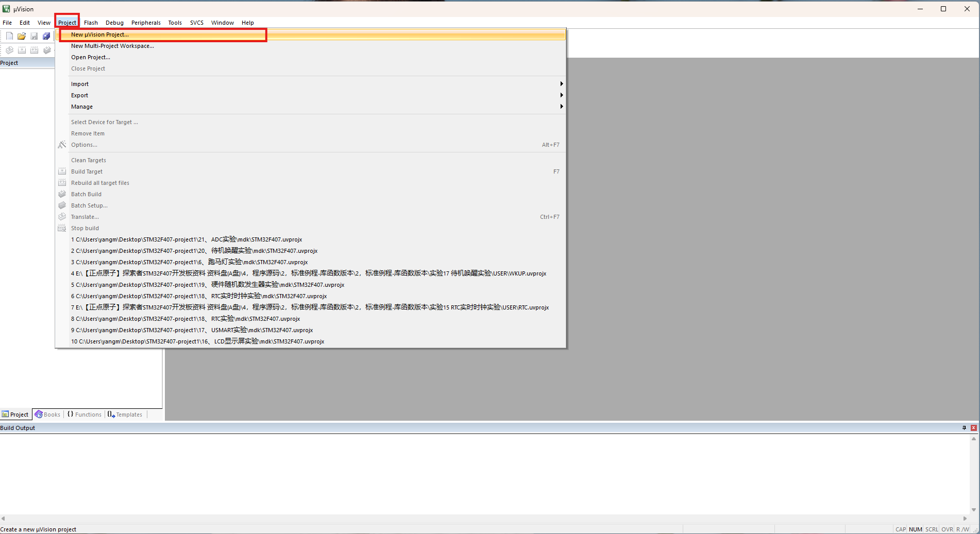The height and width of the screenshot is (534, 980).
Task: Click Build Output scroll up arrow
Action: (x=974, y=439)
